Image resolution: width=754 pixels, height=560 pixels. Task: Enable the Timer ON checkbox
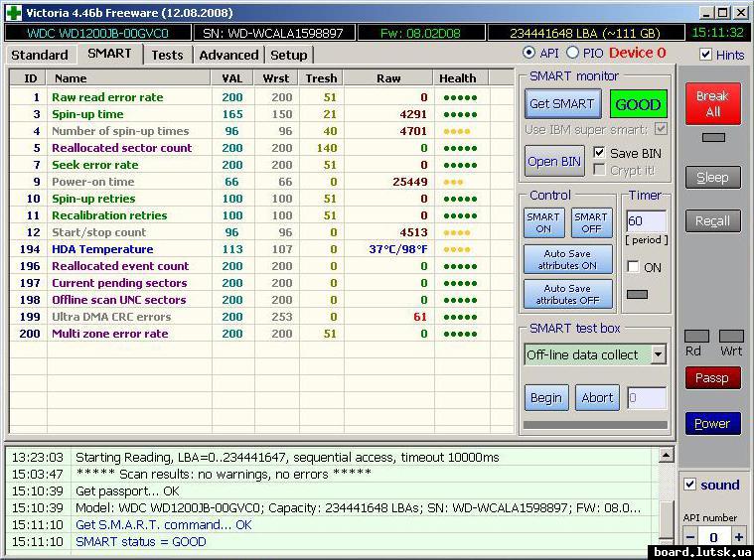point(633,267)
